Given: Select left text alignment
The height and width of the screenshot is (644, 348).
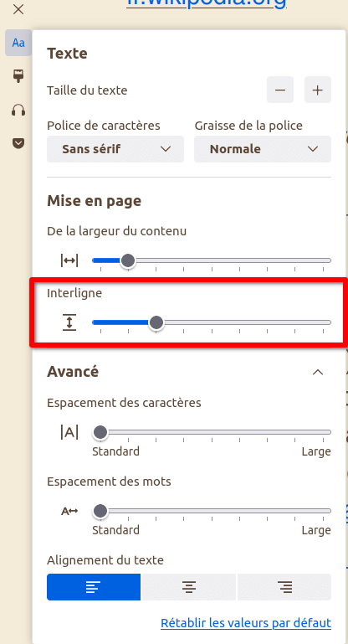Looking at the screenshot, I should [94, 587].
